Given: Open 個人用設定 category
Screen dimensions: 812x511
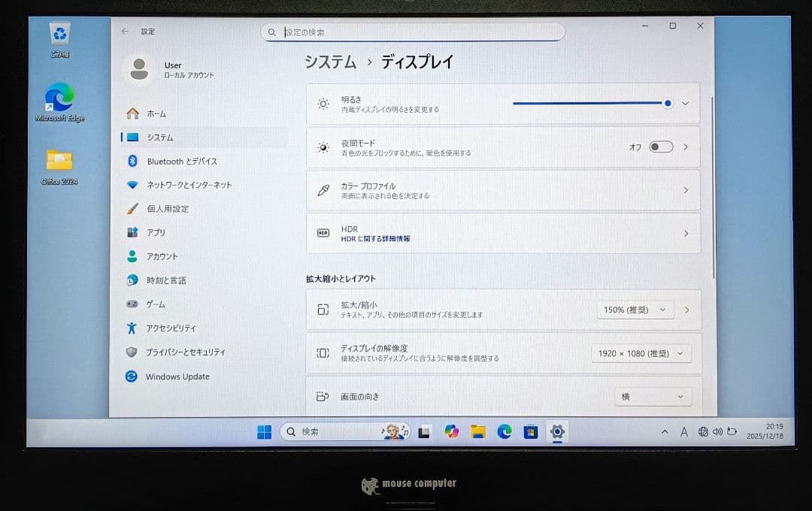Looking at the screenshot, I should 204,209.
